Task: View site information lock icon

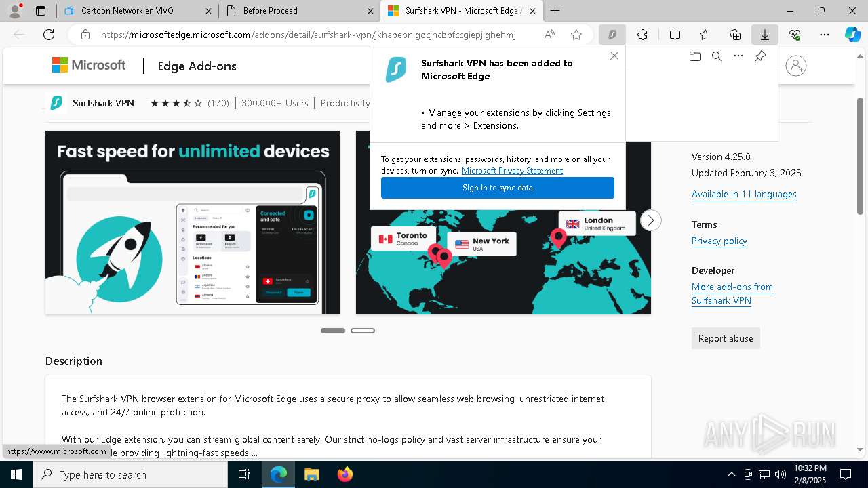Action: [x=85, y=35]
